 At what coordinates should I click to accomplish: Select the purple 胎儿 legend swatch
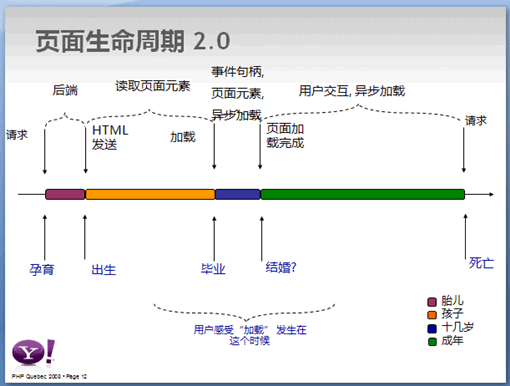(432, 302)
